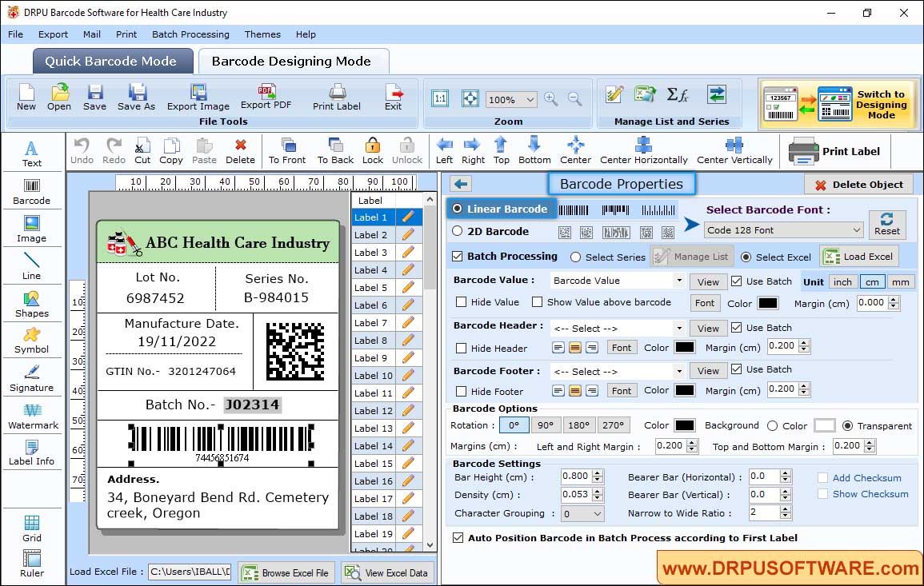Check the Hide Header checkbox

(x=462, y=348)
